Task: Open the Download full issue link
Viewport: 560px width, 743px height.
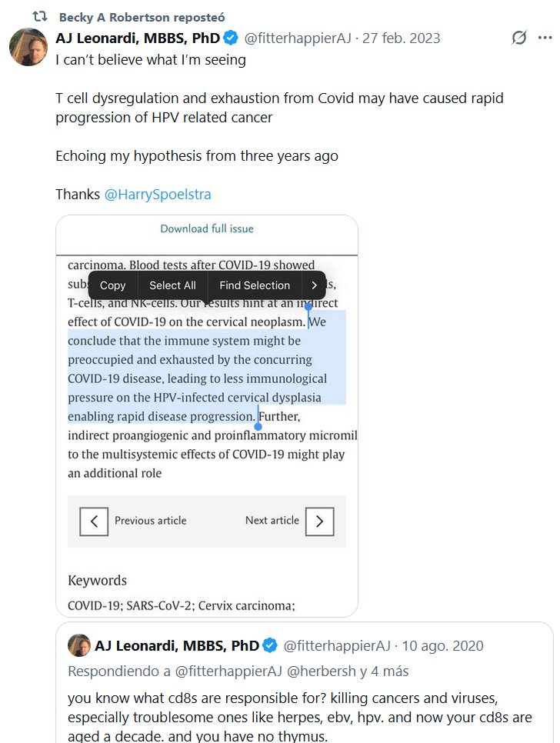Action: [x=206, y=228]
